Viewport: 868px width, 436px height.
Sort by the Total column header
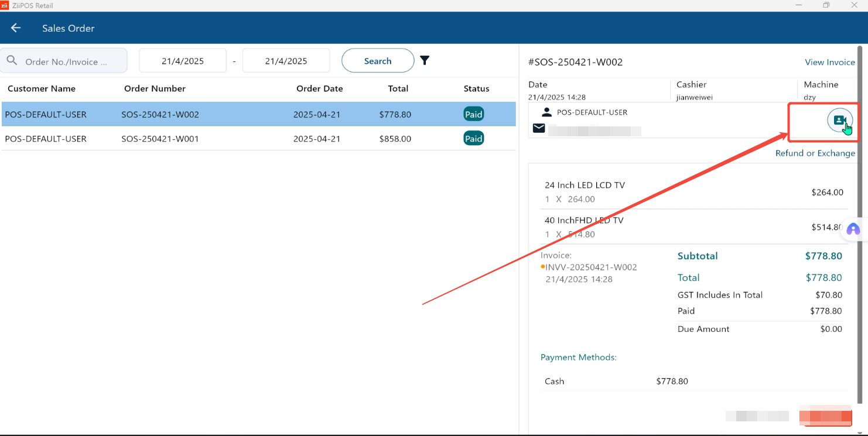(398, 89)
